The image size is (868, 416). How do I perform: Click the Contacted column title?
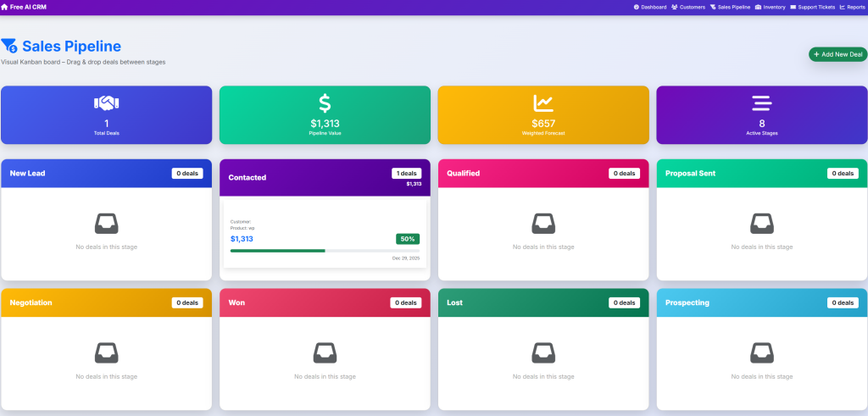point(248,178)
